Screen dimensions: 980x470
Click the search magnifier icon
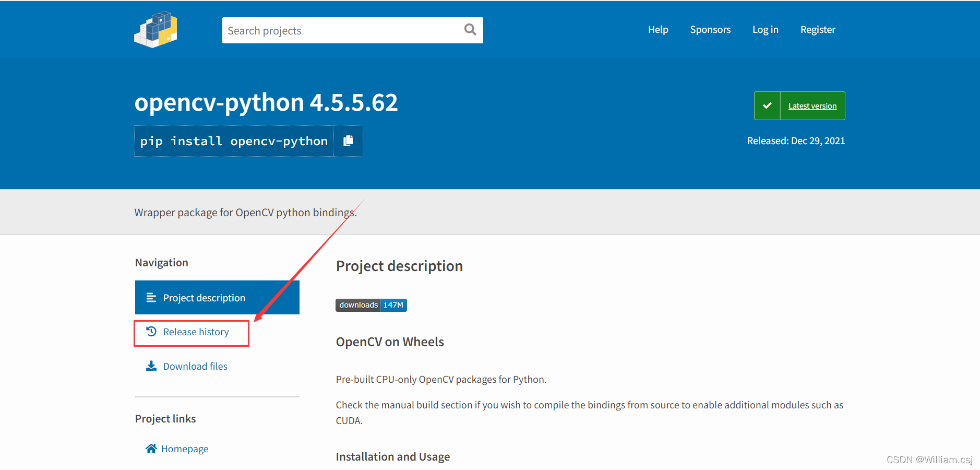pyautogui.click(x=469, y=30)
